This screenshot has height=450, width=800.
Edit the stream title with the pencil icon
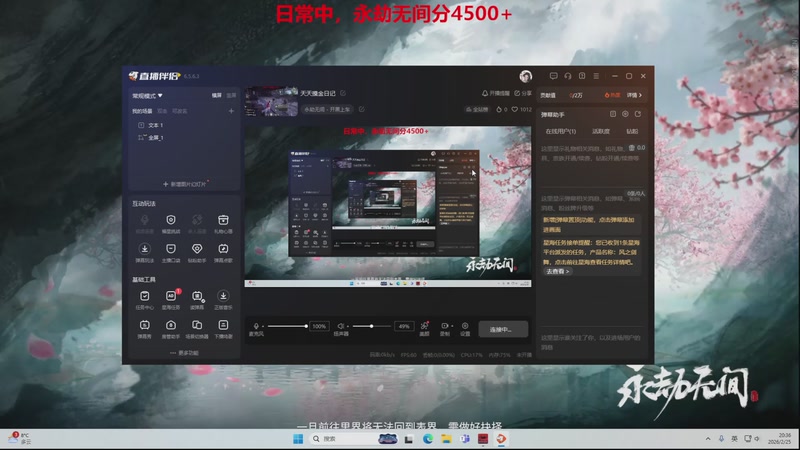pos(343,93)
